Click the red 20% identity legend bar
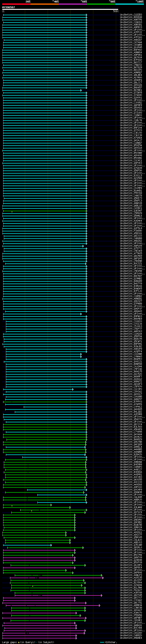146x644 pixels. 16,4
